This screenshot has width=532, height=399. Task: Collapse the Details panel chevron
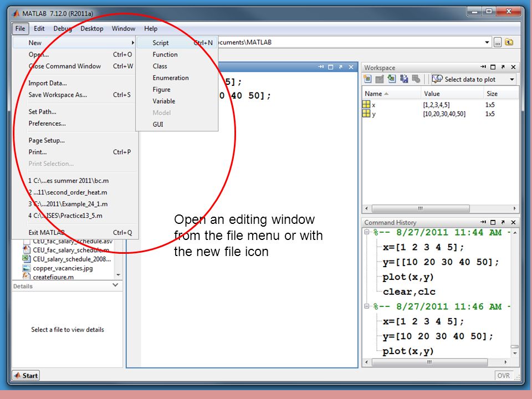[x=115, y=285]
